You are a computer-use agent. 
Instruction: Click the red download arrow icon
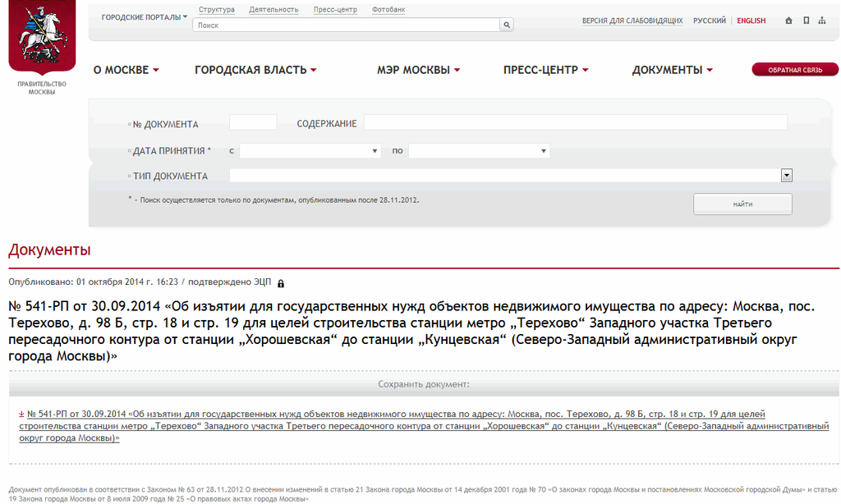21,414
